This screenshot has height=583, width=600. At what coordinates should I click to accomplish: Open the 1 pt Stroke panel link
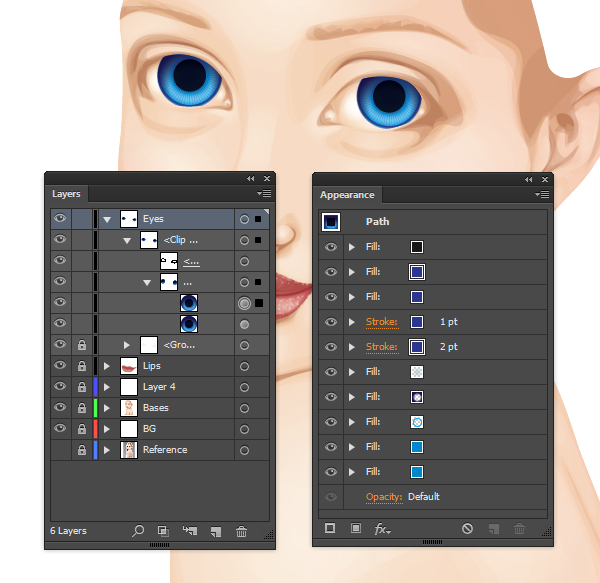[x=382, y=322]
